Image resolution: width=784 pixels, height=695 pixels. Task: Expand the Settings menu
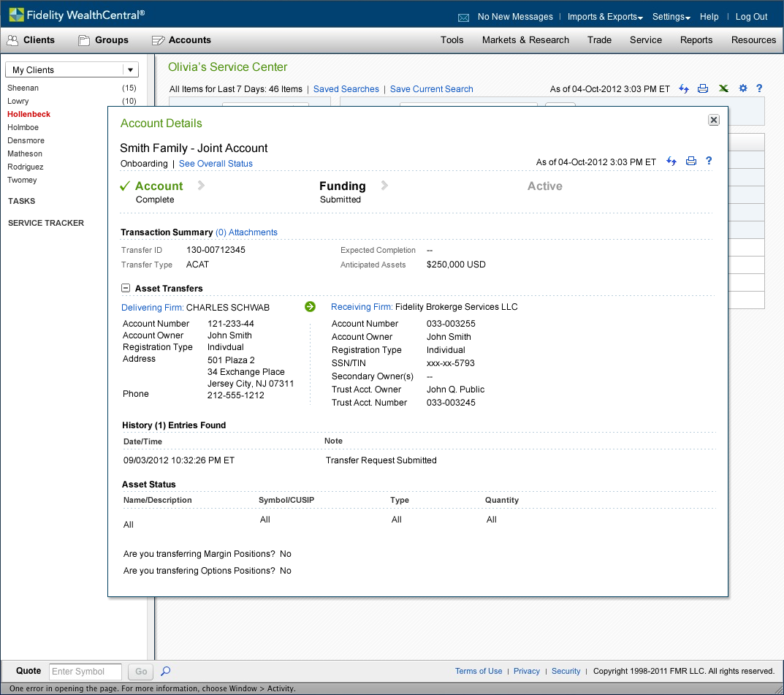[x=671, y=17]
